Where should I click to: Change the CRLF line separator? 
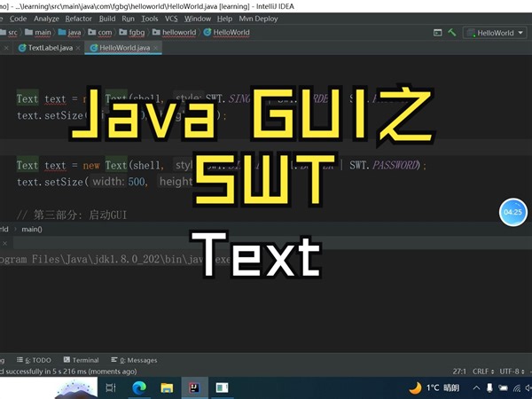click(x=483, y=372)
